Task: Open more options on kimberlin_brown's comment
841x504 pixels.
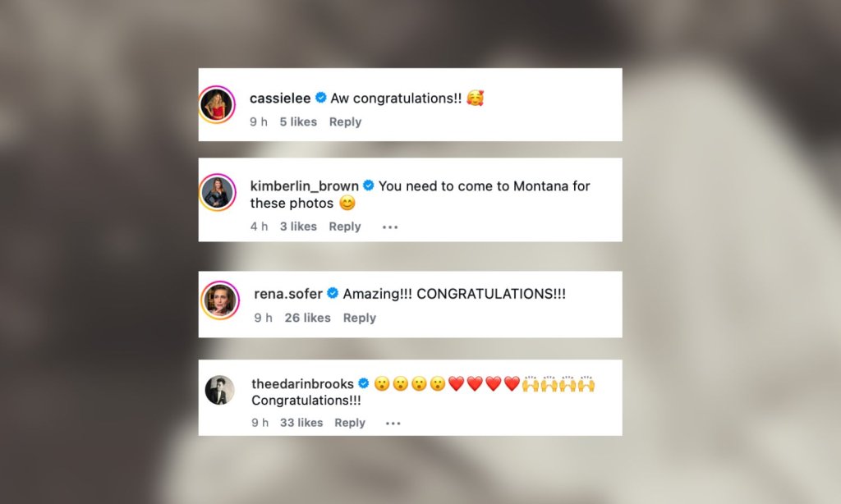Action: (390, 227)
